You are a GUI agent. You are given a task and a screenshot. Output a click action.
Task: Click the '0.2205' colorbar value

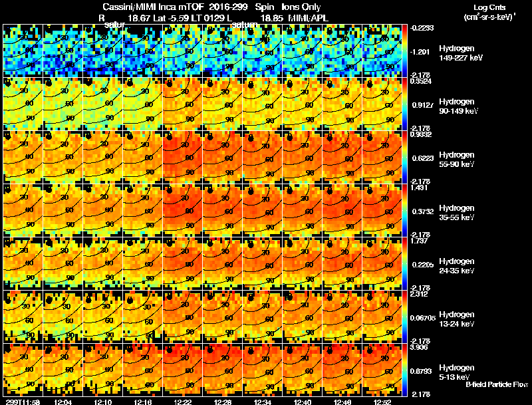pyautogui.click(x=422, y=265)
